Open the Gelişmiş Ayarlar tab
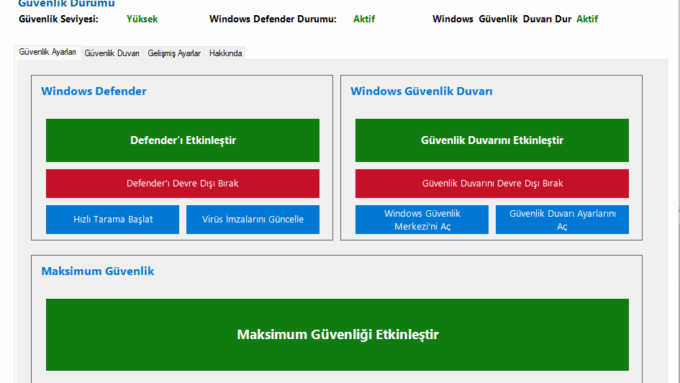This screenshot has width=680, height=383. click(x=174, y=53)
